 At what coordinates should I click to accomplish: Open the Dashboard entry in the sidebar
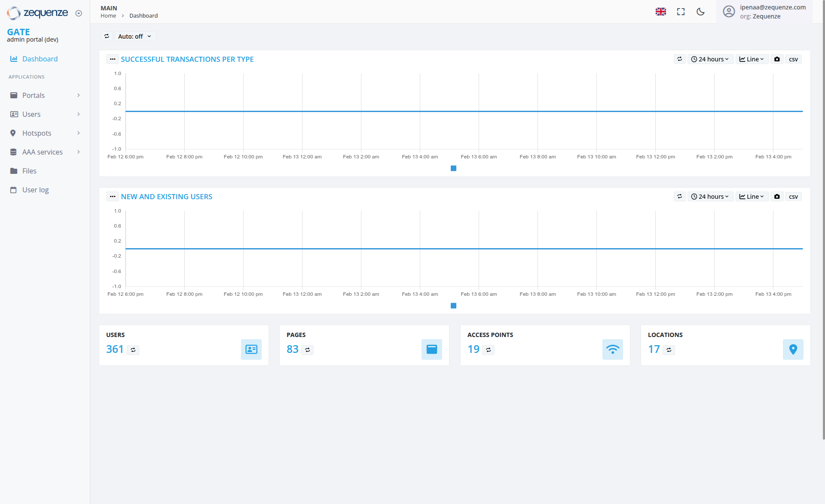(40, 59)
